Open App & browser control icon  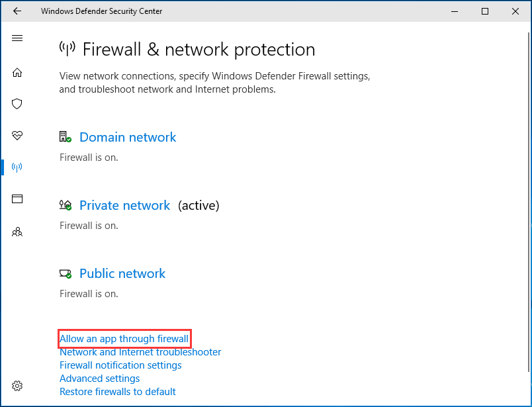[x=17, y=199]
